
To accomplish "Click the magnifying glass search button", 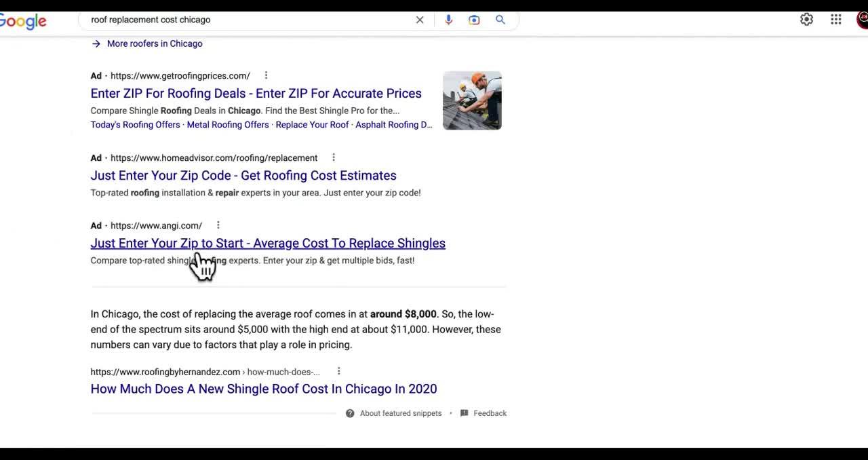I will click(x=500, y=20).
